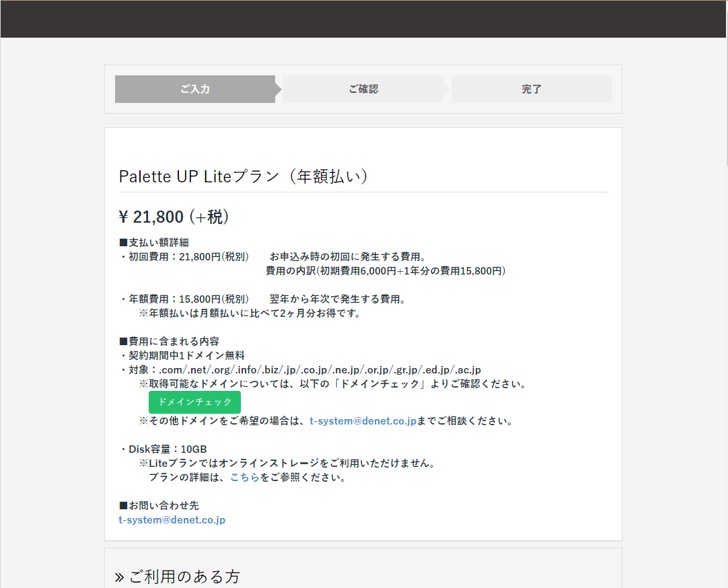Click the お申込み時の初回に発生する費用 text
This screenshot has height=588, width=728.
point(348,256)
